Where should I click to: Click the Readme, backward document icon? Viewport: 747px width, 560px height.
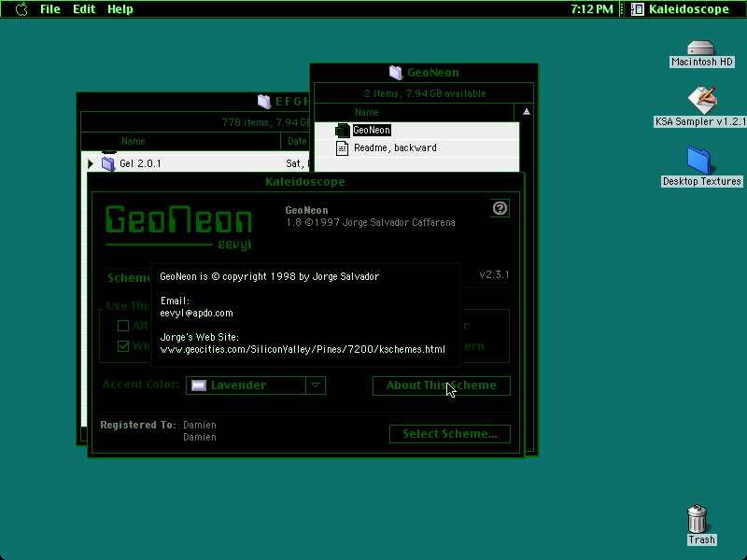[342, 148]
